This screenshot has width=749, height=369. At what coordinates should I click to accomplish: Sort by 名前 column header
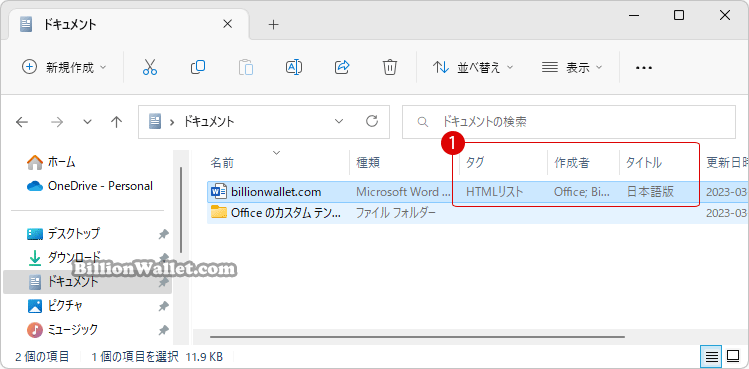click(222, 163)
